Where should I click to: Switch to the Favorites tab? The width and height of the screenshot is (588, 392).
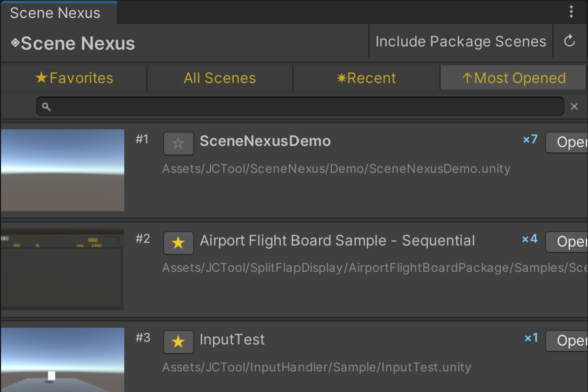[74, 78]
